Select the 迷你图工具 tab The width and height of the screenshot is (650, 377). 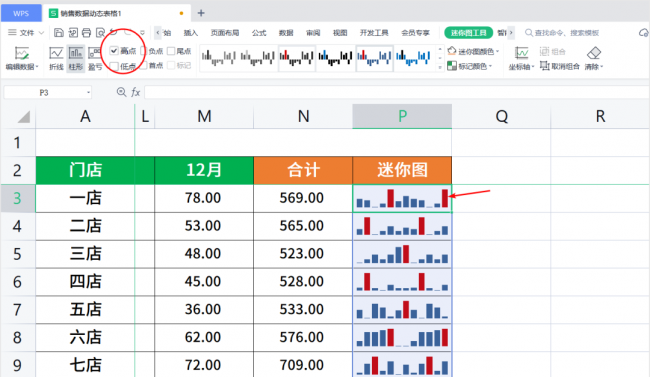(468, 33)
